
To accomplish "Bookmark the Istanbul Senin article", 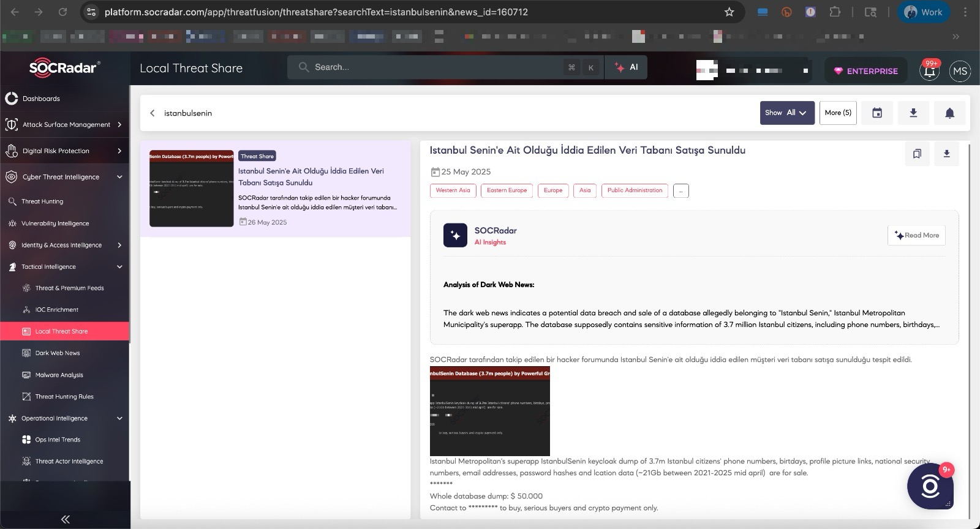I will click(917, 154).
